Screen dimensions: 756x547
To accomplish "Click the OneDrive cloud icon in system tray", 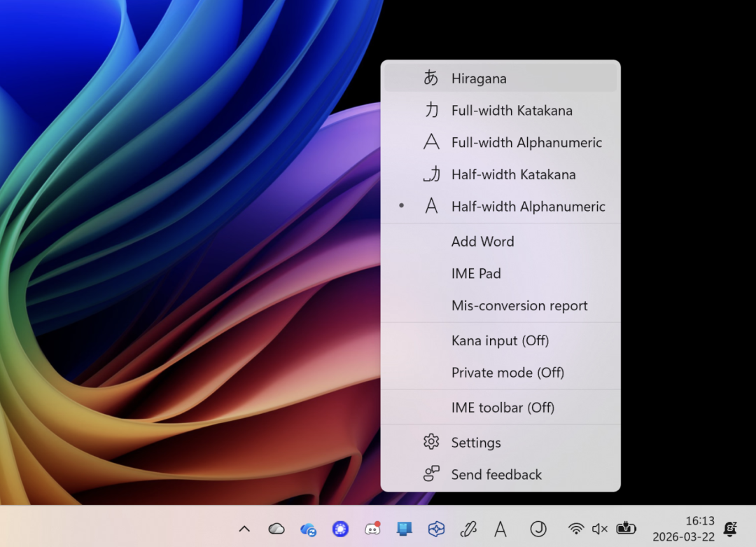I will coord(276,528).
